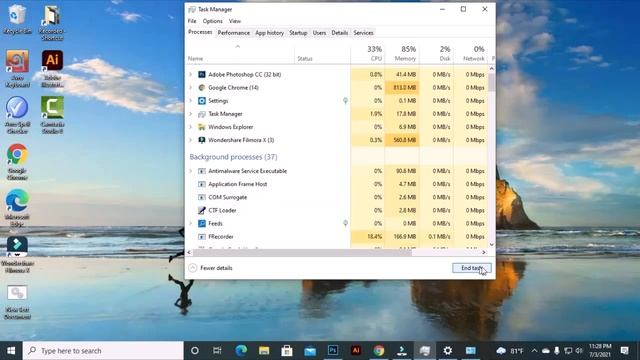Open Camtasia Studio desktop shortcut

tap(52, 116)
